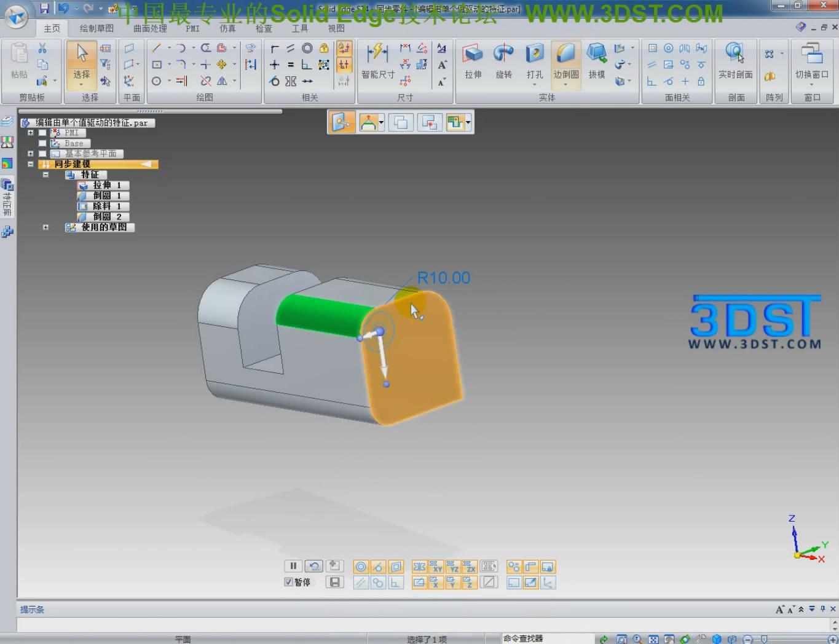Toggle the PMI visibility checkbox

pos(42,133)
